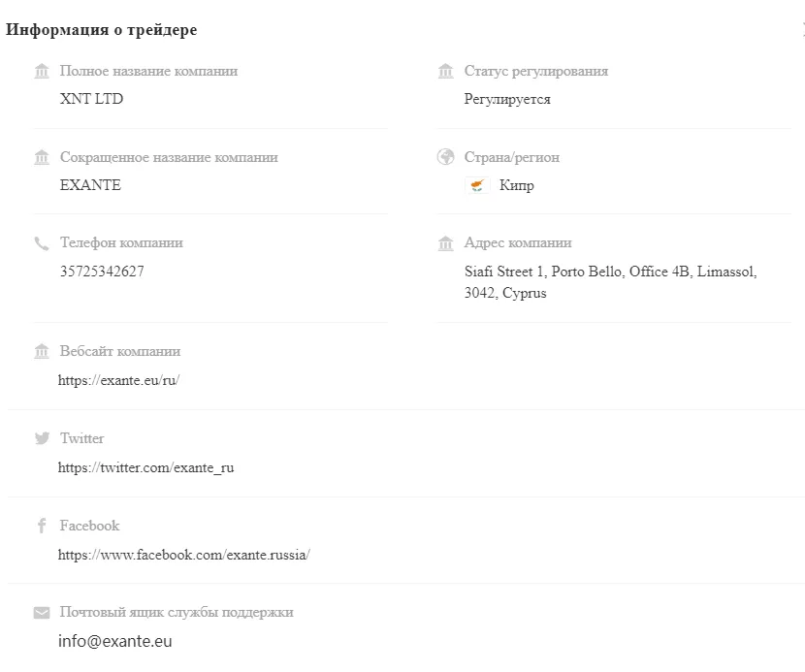
Task: Click the Cyprus flag icon
Action: tap(477, 185)
